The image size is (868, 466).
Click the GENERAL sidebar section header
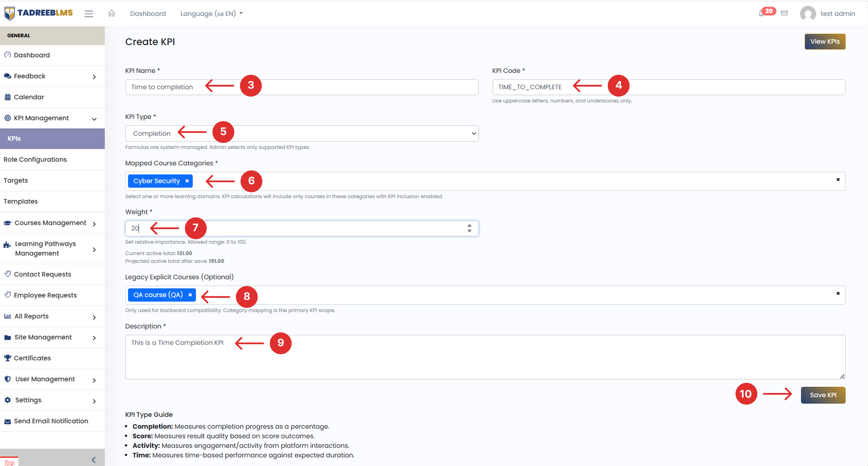click(52, 35)
